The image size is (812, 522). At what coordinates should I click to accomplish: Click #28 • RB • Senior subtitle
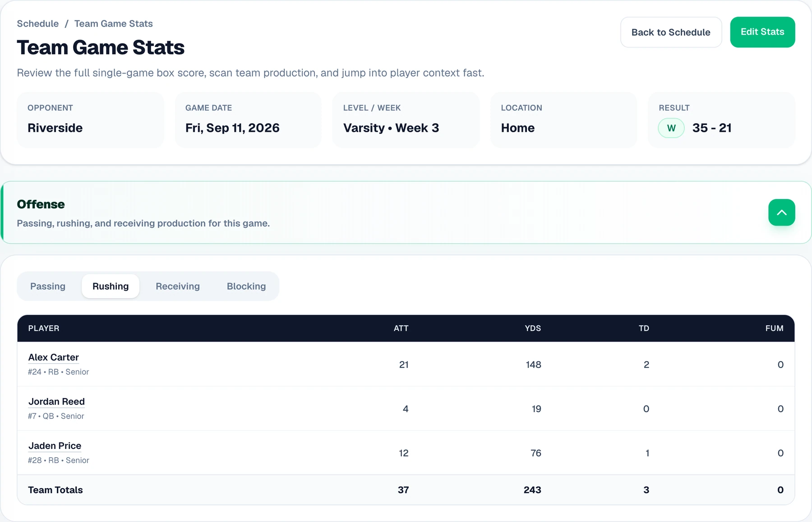pos(59,460)
